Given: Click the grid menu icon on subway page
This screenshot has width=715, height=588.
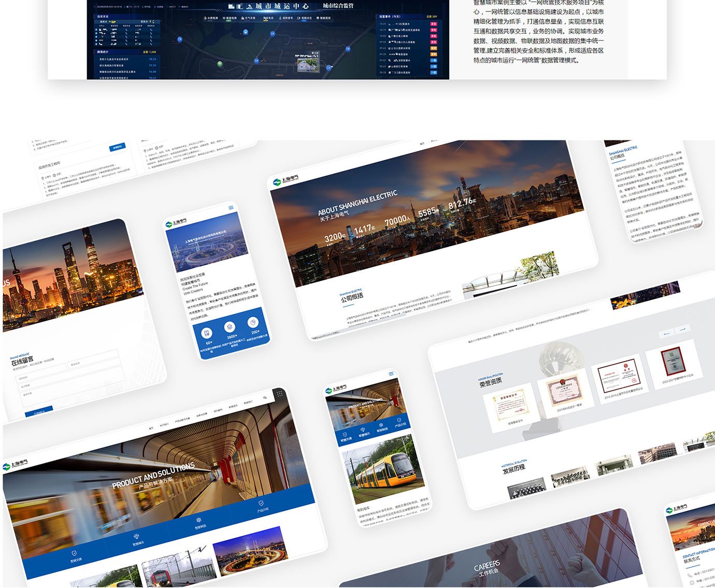Looking at the screenshot, I should click(x=280, y=394).
